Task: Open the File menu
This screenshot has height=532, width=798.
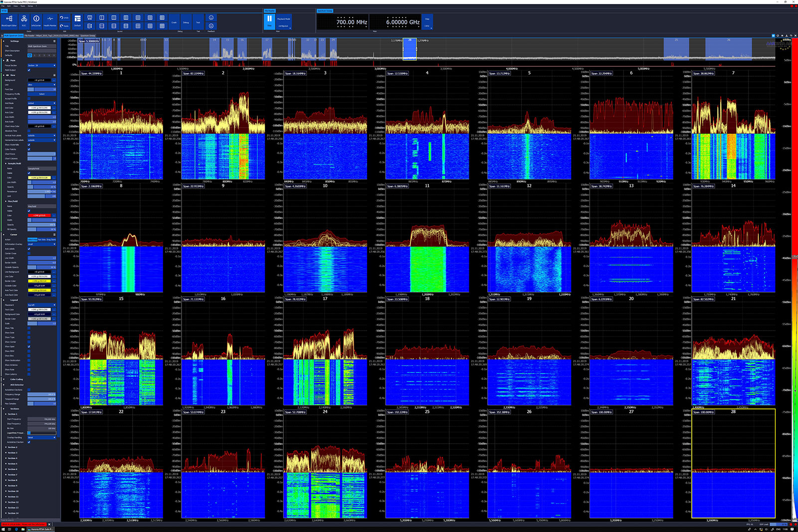Action: (2, 6)
